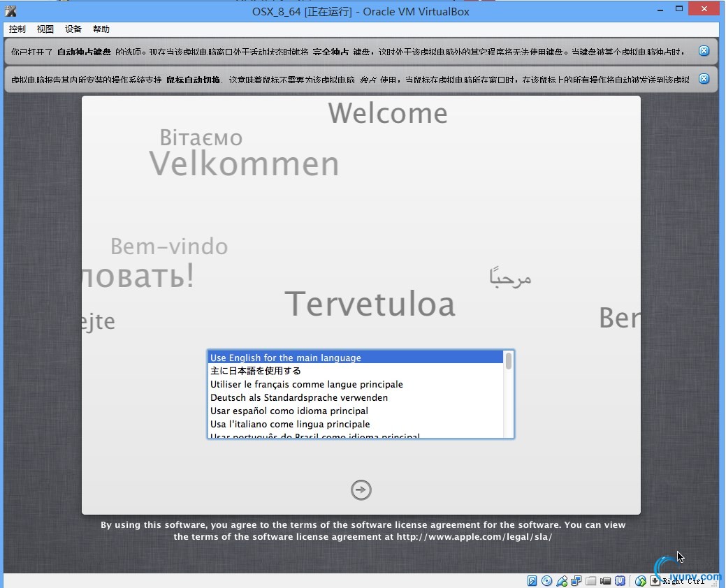Click the video capture camera status icon

606,581
